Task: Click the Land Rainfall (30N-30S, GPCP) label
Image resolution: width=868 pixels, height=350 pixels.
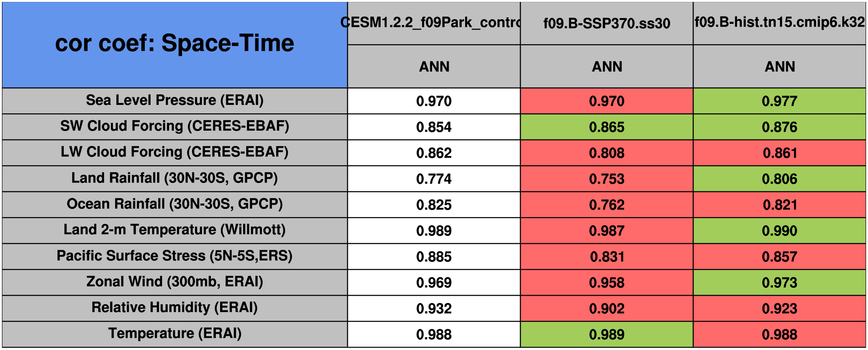Action: 175,178
